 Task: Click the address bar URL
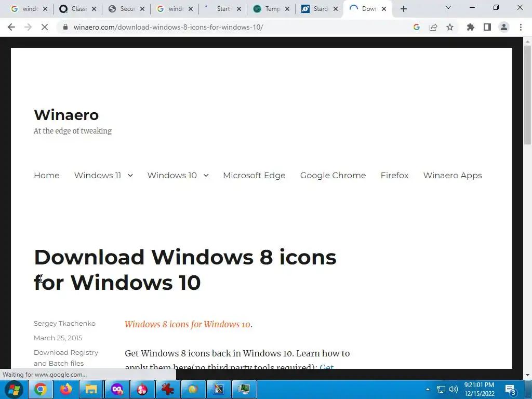[168, 27]
